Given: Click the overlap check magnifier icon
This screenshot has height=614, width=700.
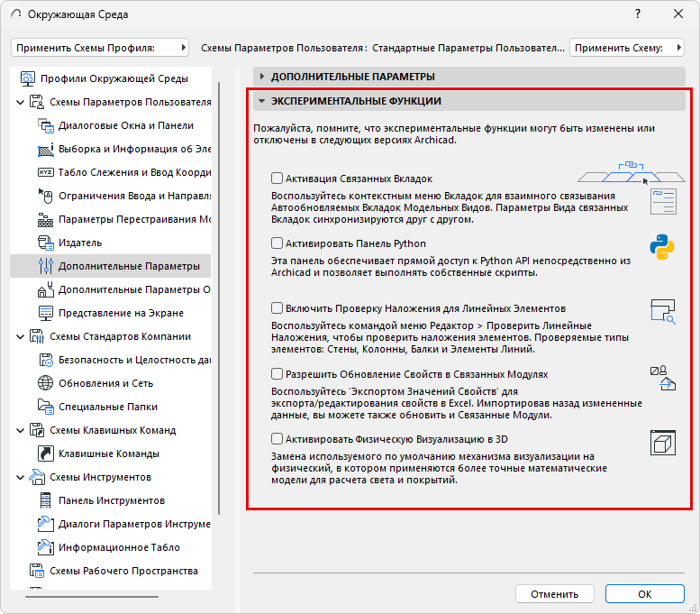Looking at the screenshot, I should click(663, 311).
